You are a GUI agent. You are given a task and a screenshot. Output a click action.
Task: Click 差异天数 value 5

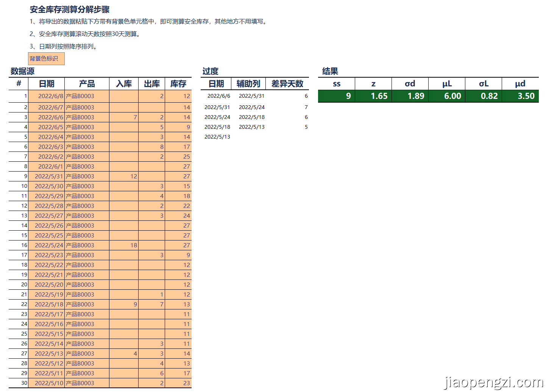pyautogui.click(x=287, y=127)
